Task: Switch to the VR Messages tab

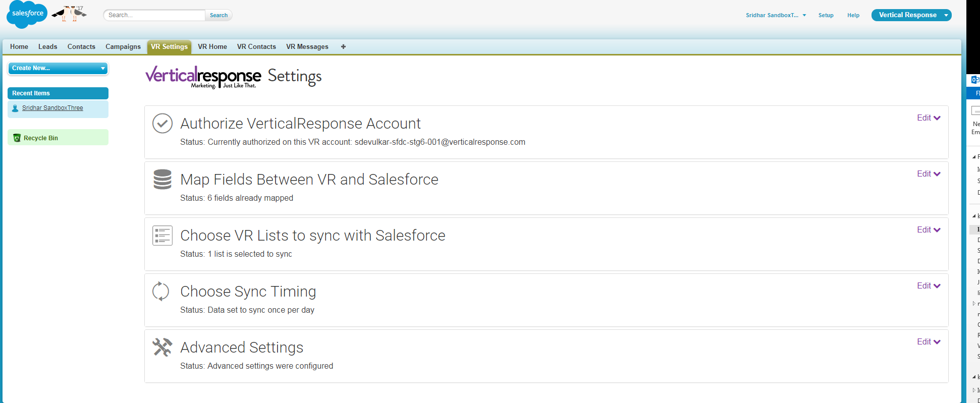Action: coord(307,47)
